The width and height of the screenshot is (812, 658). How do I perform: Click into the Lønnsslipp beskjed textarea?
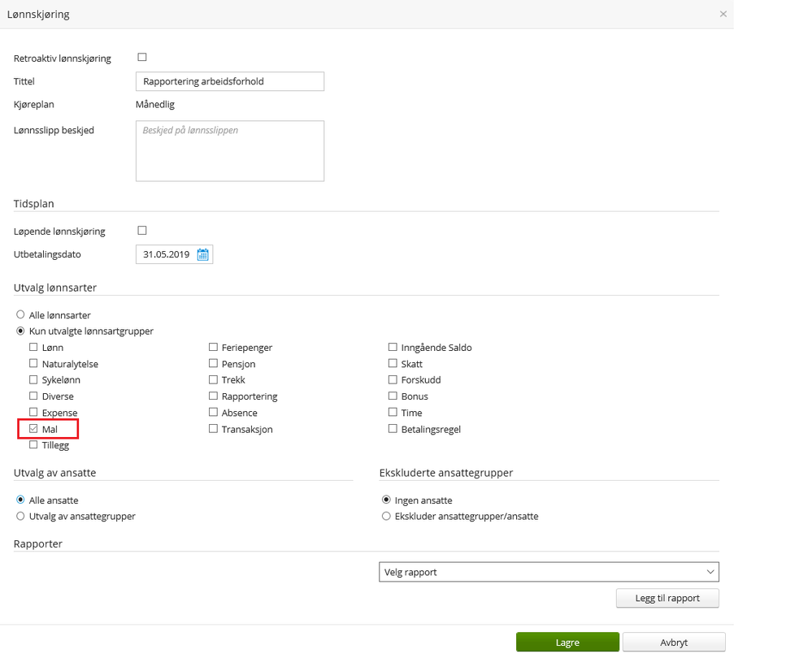click(229, 151)
